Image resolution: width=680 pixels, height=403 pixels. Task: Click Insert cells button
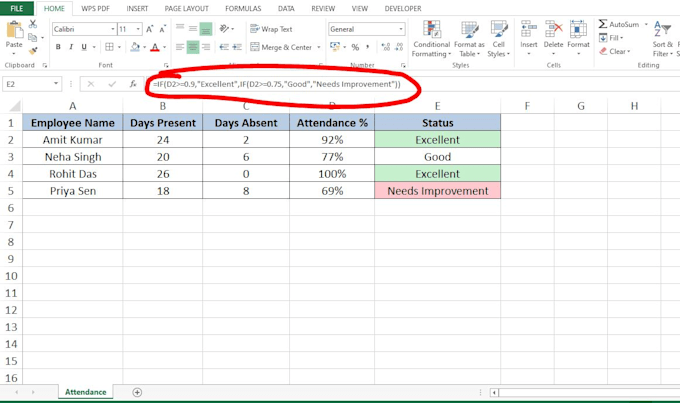coord(529,38)
